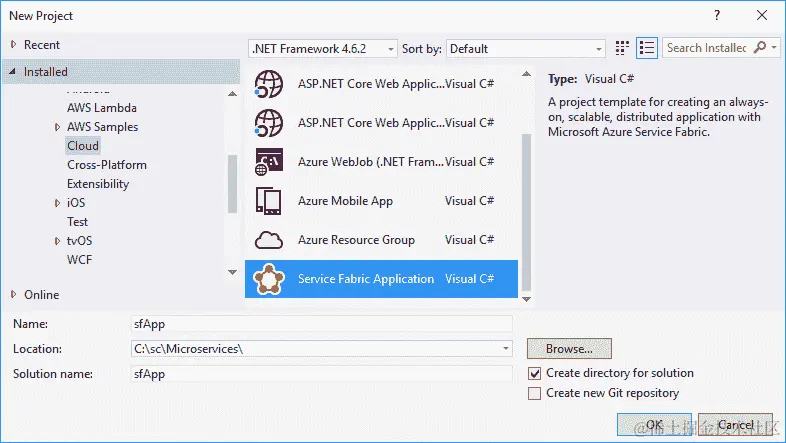This screenshot has width=786, height=443.
Task: Select Service Fabric Application template name
Action: click(x=365, y=279)
